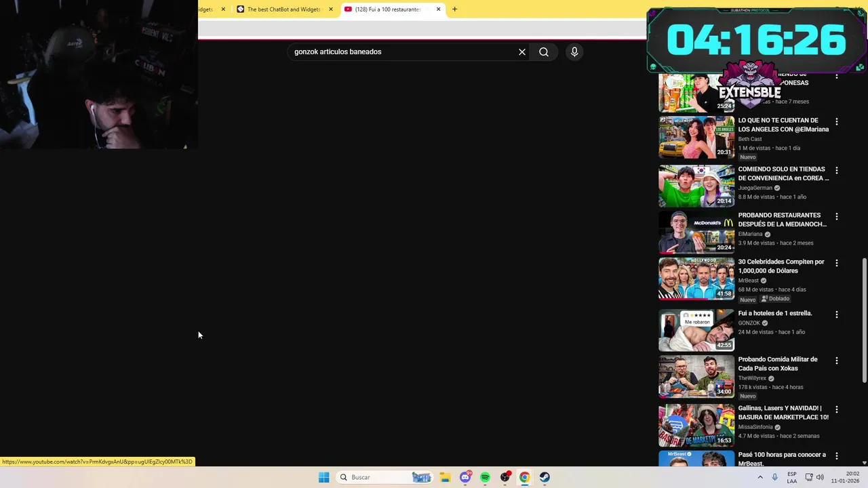
Task: Open the 'Fui a hoteles de 1 estrella' thumbnail
Action: (696, 329)
